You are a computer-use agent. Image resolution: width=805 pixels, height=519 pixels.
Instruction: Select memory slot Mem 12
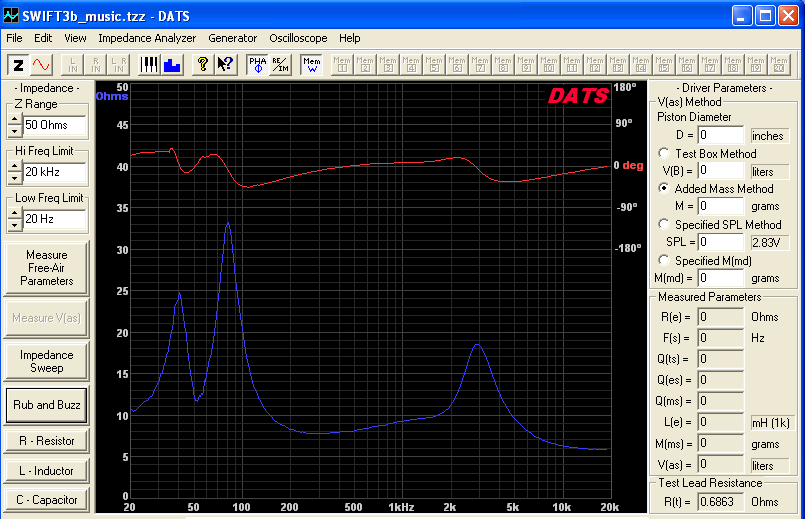(x=595, y=65)
